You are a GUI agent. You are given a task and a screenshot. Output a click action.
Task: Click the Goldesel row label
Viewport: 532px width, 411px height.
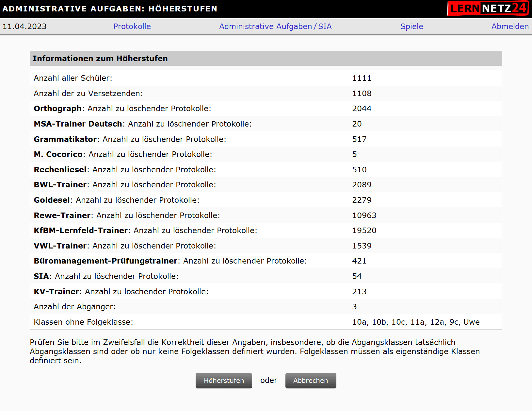point(117,200)
